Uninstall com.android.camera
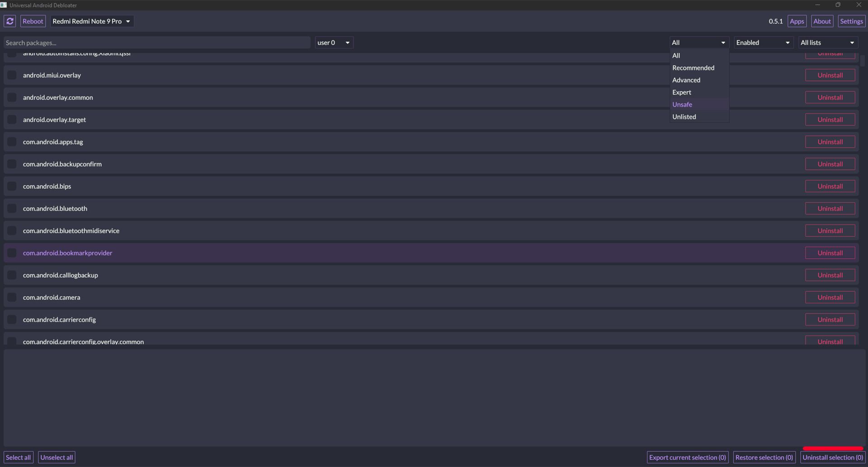The height and width of the screenshot is (467, 868). point(830,297)
